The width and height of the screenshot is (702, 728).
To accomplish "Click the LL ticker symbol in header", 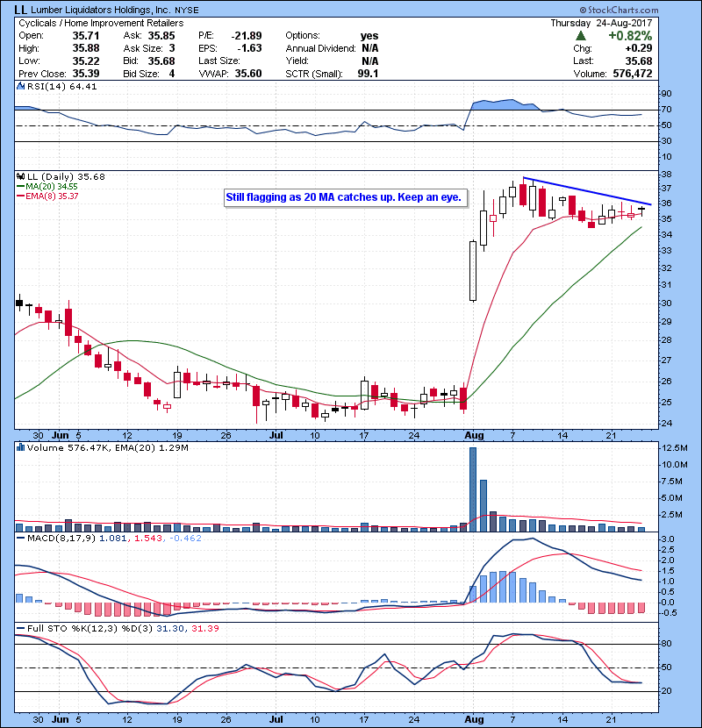I will click(x=20, y=10).
